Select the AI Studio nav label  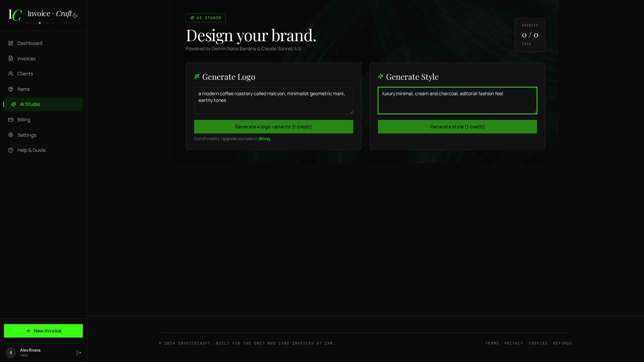pyautogui.click(x=30, y=104)
